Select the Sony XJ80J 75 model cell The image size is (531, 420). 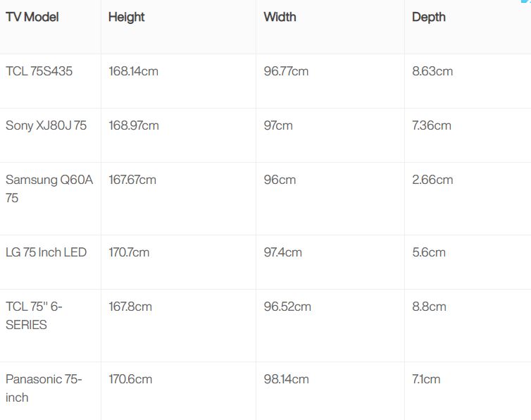46,125
